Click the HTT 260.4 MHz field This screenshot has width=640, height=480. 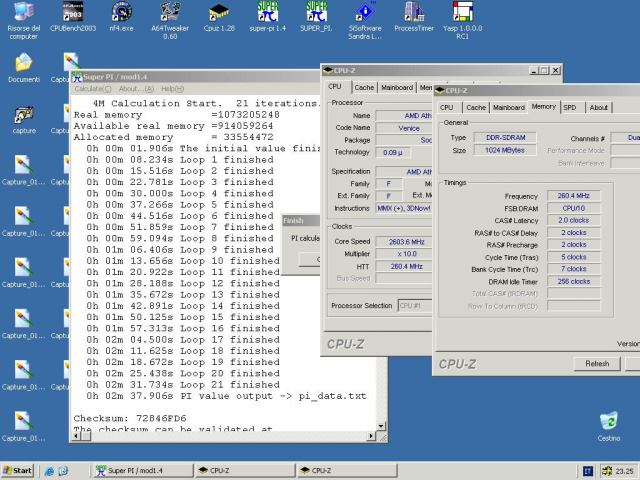404,267
